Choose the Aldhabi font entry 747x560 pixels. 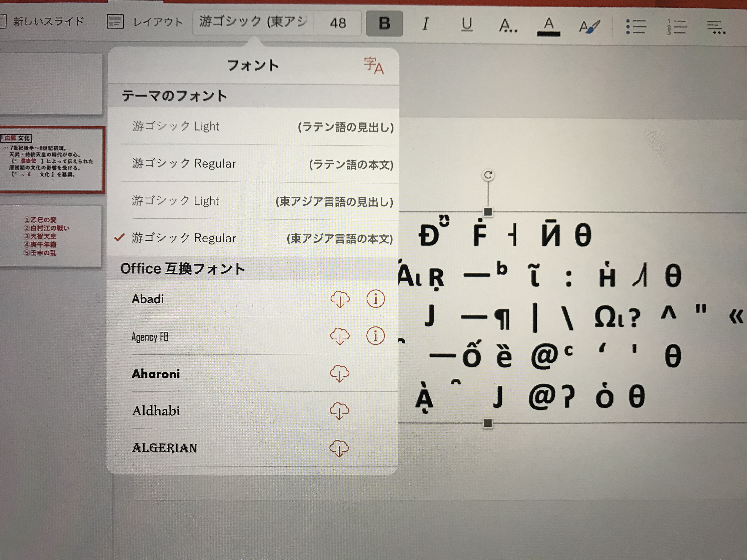pos(156,411)
